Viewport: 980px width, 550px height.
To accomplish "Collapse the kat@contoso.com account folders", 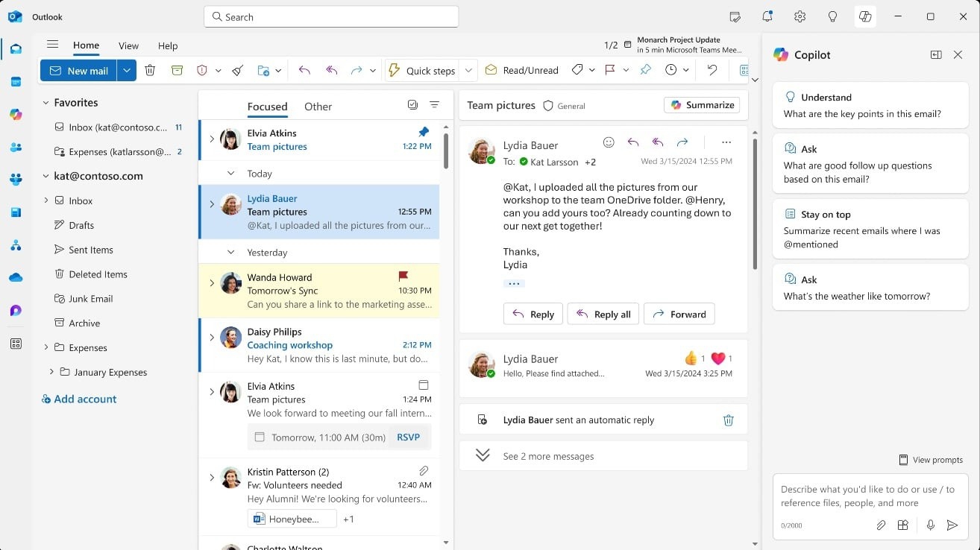I will point(45,177).
